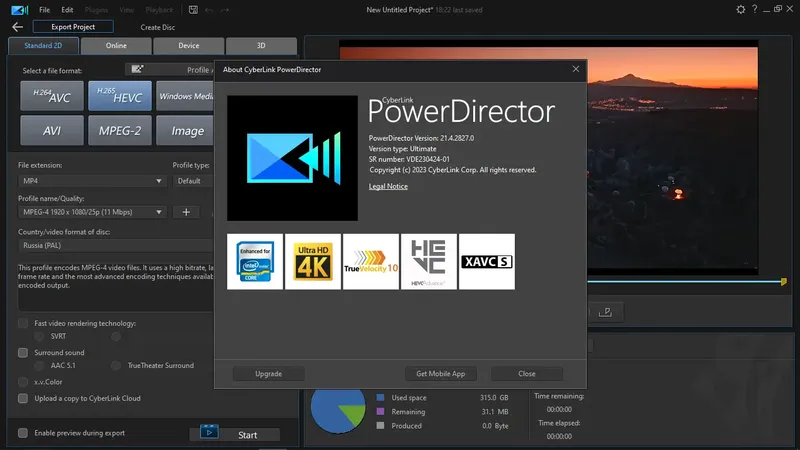
Task: Click the TrueVelocity 10 badge
Action: point(371,262)
